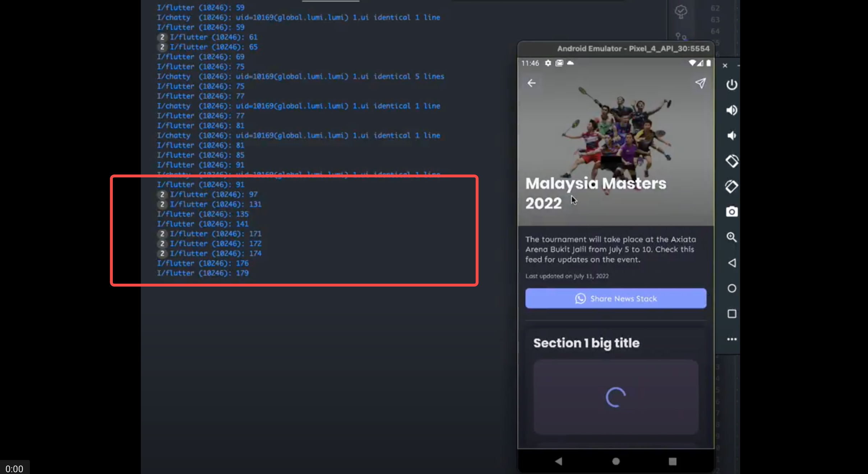The width and height of the screenshot is (868, 474).
Task: Tap the back arrow in the app
Action: pos(531,83)
